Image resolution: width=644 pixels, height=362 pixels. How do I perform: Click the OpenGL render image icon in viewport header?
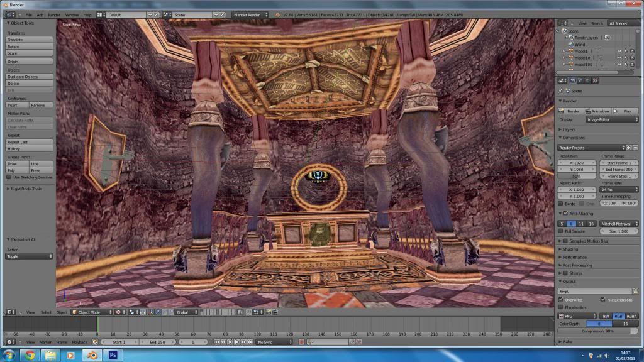[269, 312]
